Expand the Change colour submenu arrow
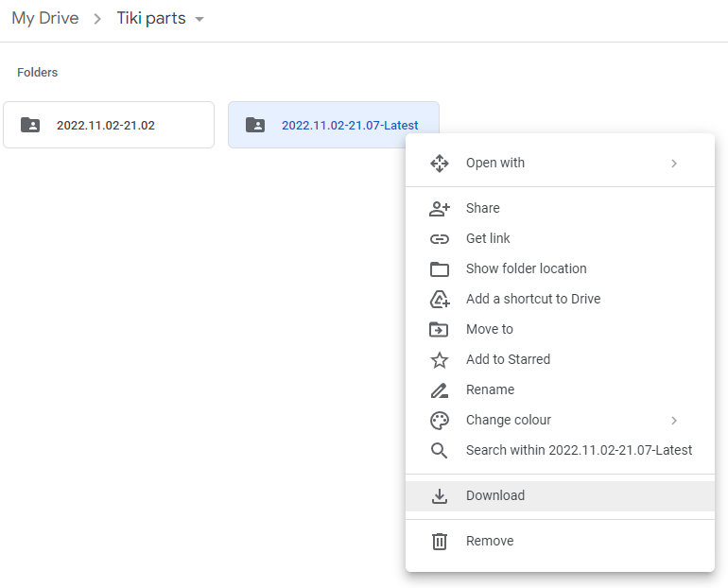This screenshot has height=588, width=728. tap(674, 421)
